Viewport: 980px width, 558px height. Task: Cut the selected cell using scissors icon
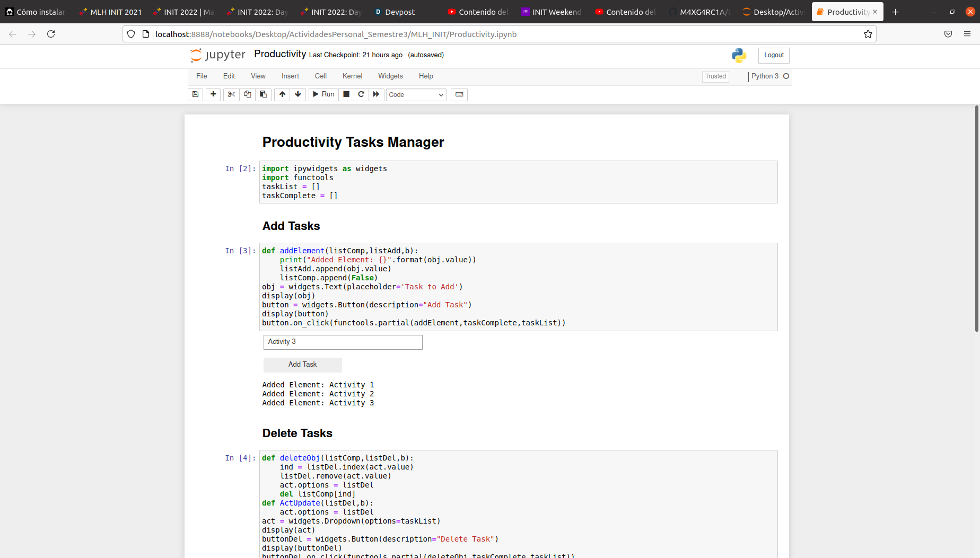click(x=231, y=94)
